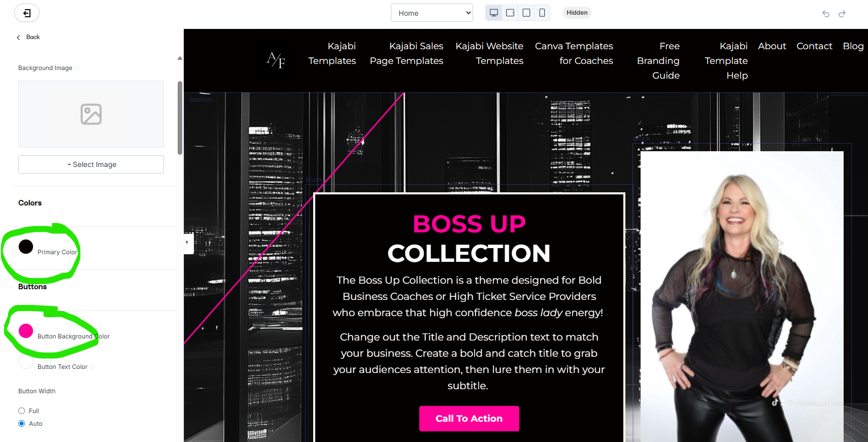
Task: Select the Full button width option
Action: pyautogui.click(x=21, y=411)
